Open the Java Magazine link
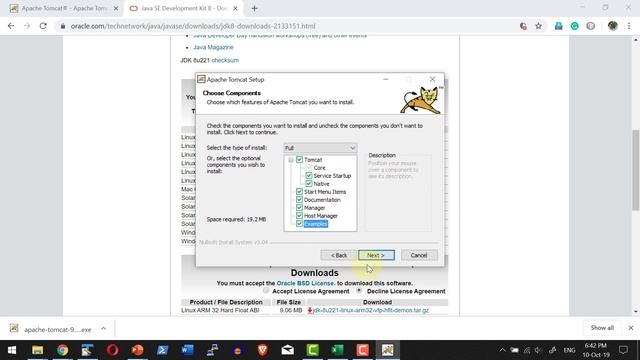 click(x=213, y=47)
